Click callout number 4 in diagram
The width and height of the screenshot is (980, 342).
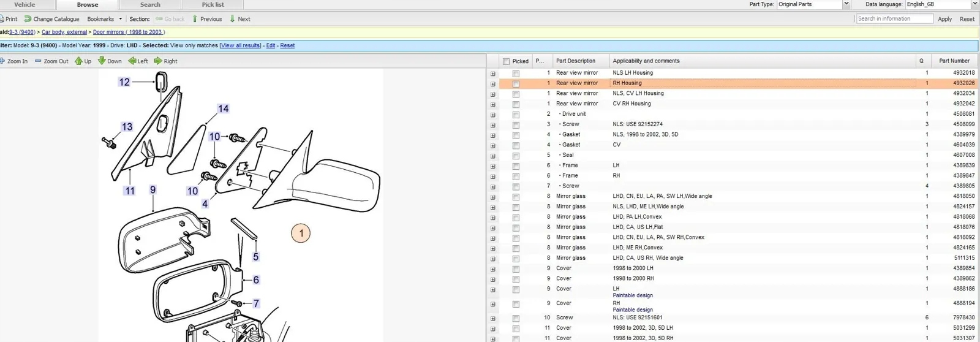[x=205, y=204]
